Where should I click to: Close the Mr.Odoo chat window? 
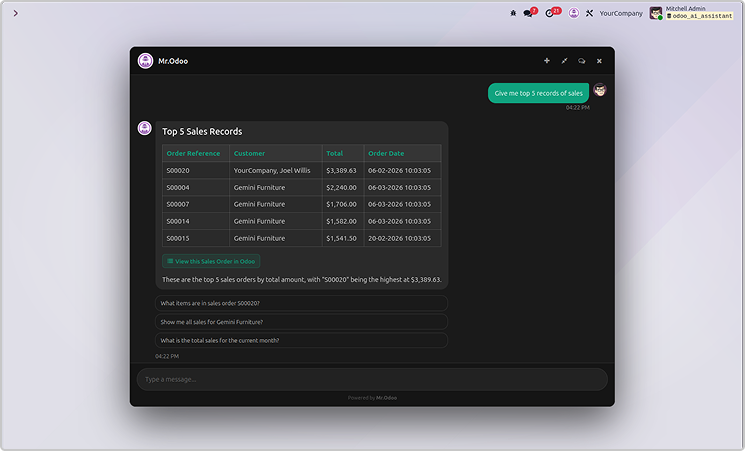599,61
